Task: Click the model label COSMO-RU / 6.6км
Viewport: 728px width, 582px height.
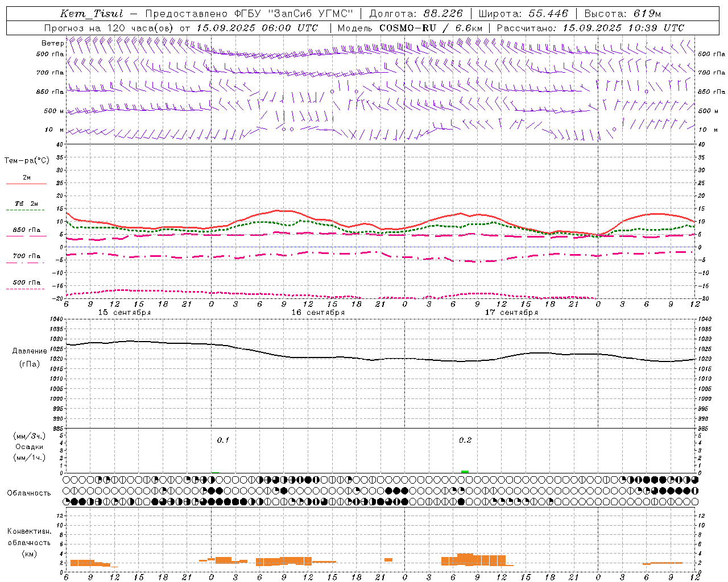Action: 431,28
